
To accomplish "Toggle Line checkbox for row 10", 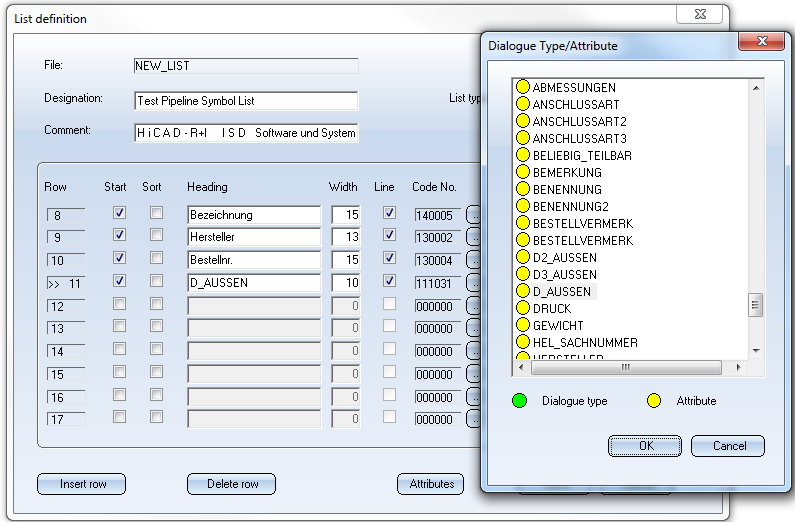I will 389,258.
